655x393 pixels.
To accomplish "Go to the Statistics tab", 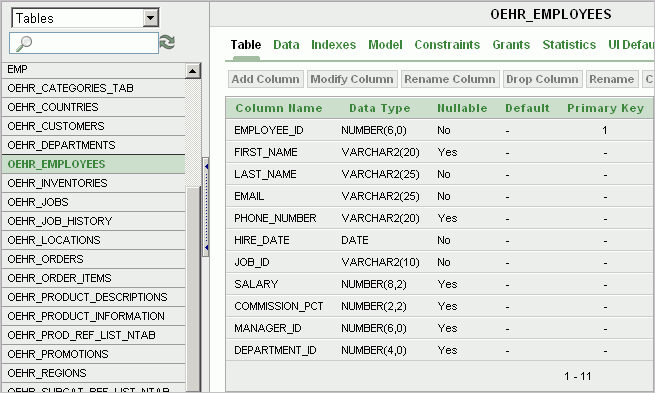I will tap(569, 45).
